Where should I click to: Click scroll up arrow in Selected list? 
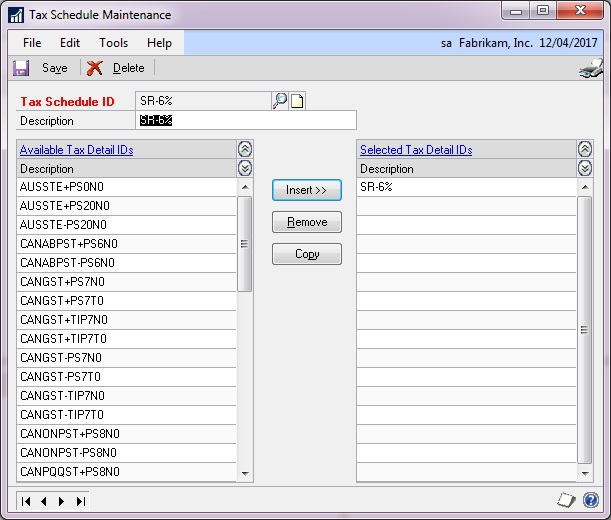(585, 187)
